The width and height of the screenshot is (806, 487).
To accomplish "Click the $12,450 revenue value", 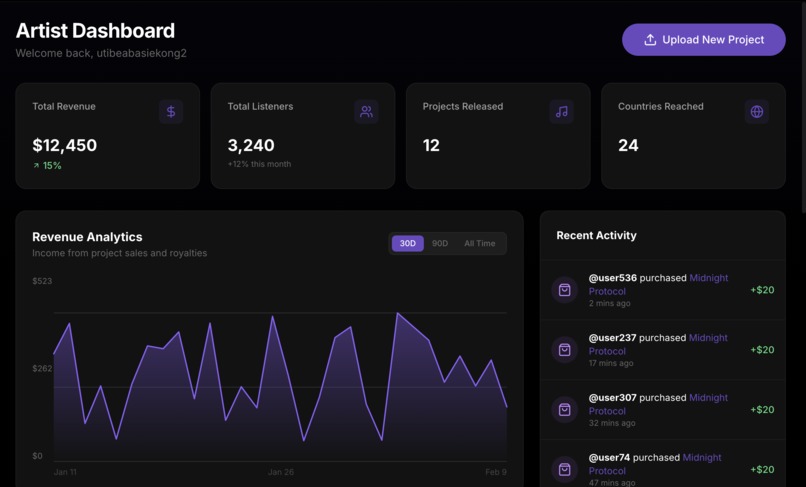I will pyautogui.click(x=65, y=146).
